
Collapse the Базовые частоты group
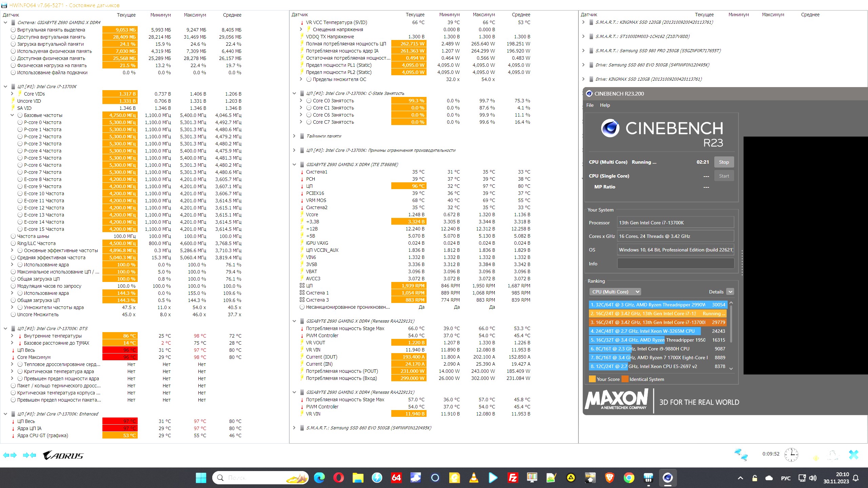click(x=12, y=115)
